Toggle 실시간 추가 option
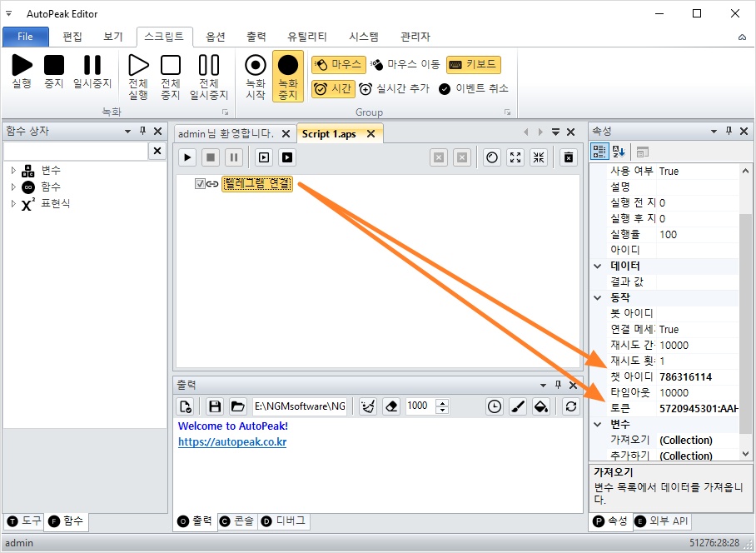 tap(395, 88)
